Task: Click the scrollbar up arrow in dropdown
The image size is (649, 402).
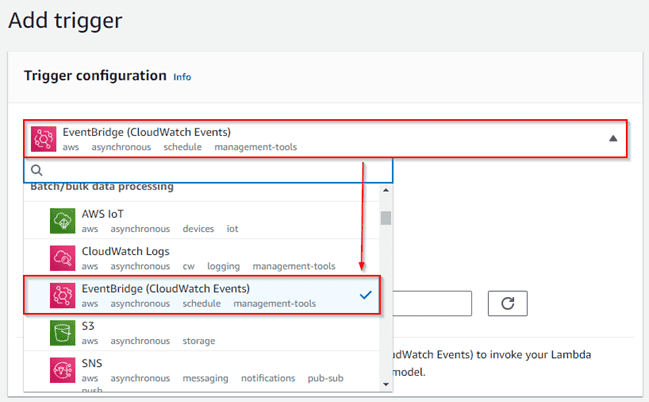Action: pos(386,190)
